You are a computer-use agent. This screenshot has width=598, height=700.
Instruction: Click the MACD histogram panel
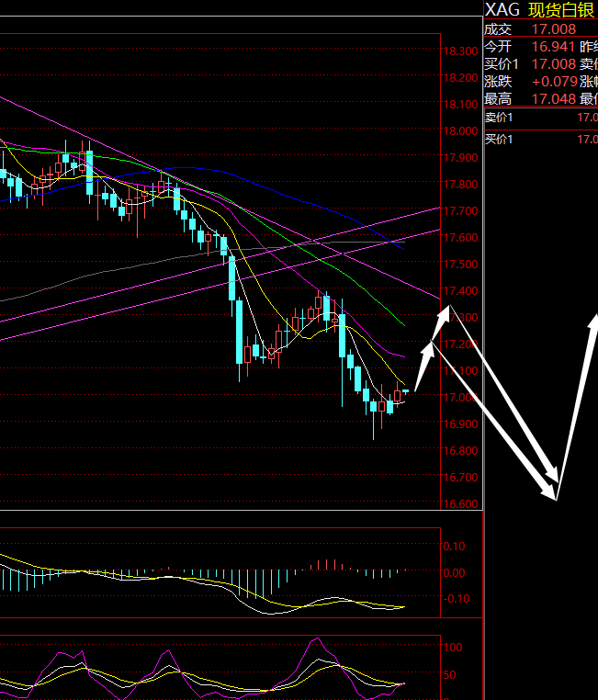click(220, 572)
